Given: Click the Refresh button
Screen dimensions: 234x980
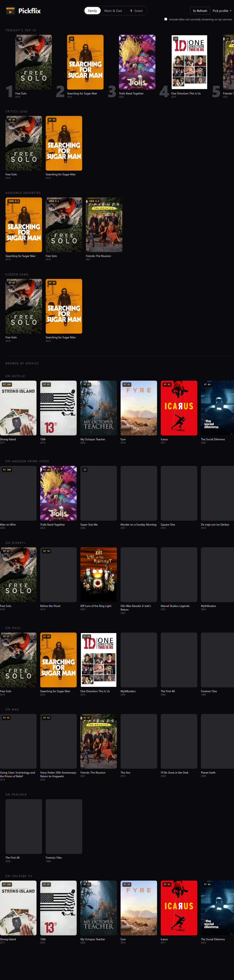Looking at the screenshot, I should coord(200,11).
